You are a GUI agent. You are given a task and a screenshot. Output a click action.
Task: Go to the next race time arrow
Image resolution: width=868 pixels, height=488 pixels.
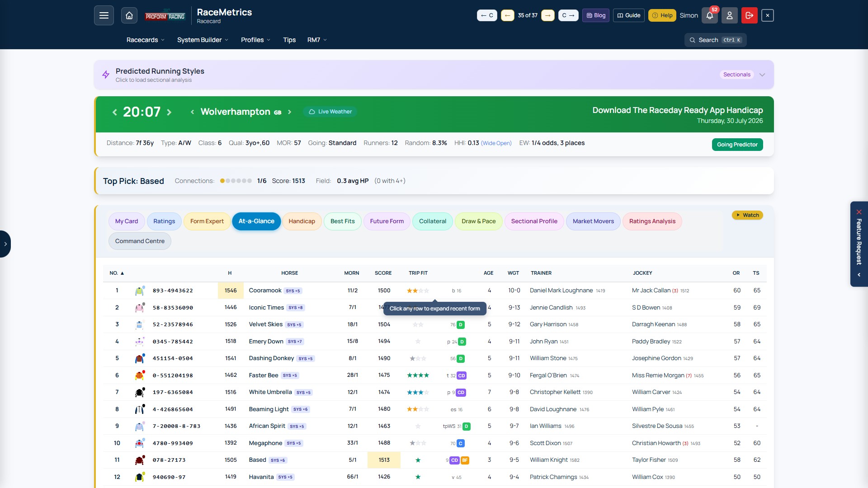pos(169,112)
